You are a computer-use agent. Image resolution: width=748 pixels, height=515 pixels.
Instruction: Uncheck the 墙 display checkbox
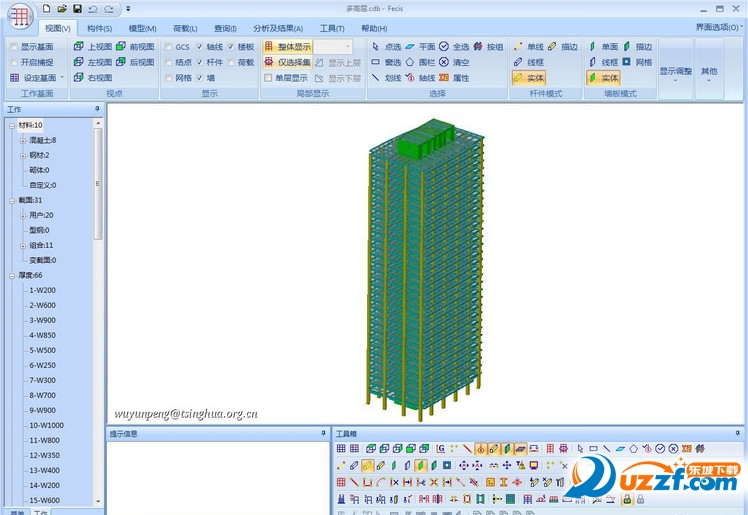pyautogui.click(x=199, y=78)
